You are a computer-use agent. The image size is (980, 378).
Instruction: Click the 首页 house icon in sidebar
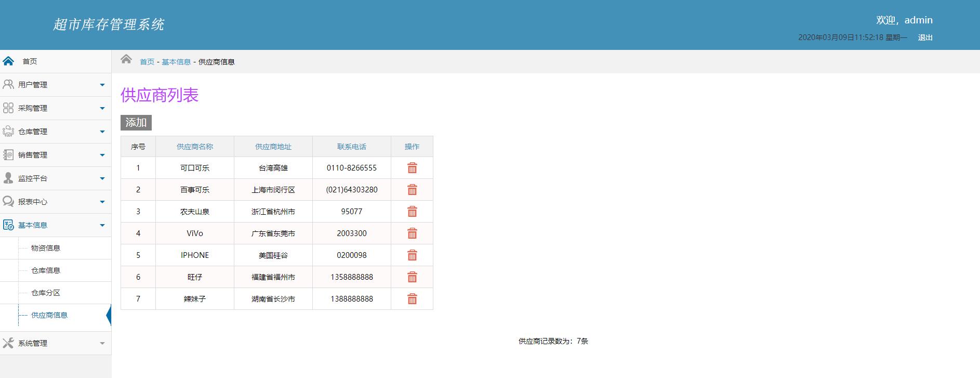click(8, 61)
